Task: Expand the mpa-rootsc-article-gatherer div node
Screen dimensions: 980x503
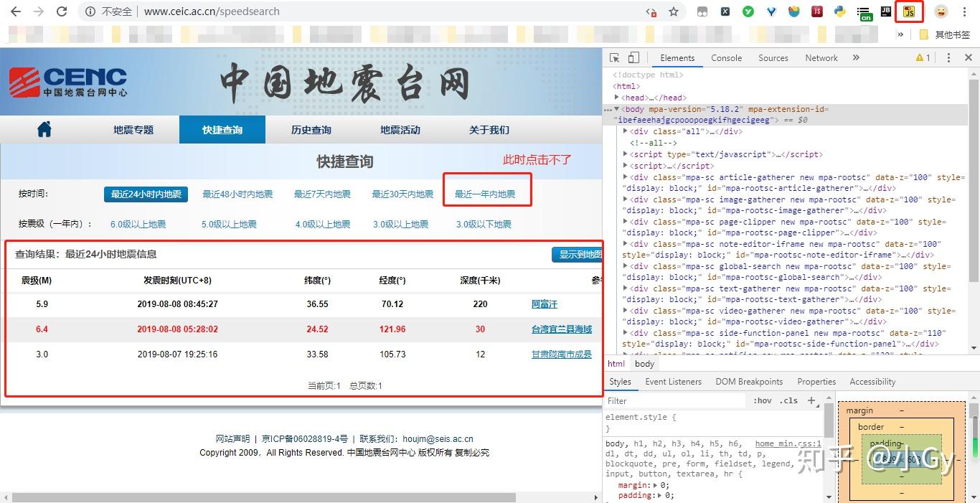Action: pyautogui.click(x=626, y=177)
